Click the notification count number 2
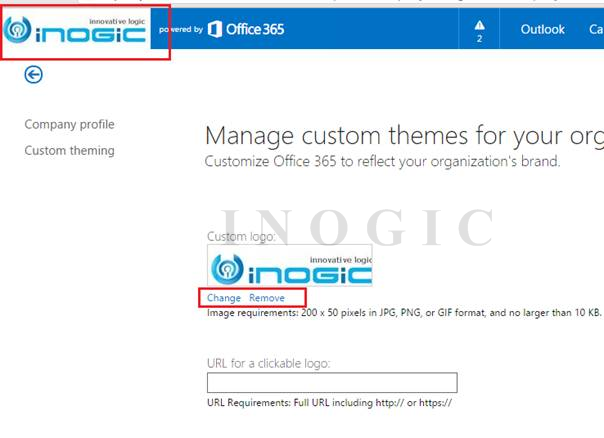This screenshot has height=438, width=604. click(479, 39)
